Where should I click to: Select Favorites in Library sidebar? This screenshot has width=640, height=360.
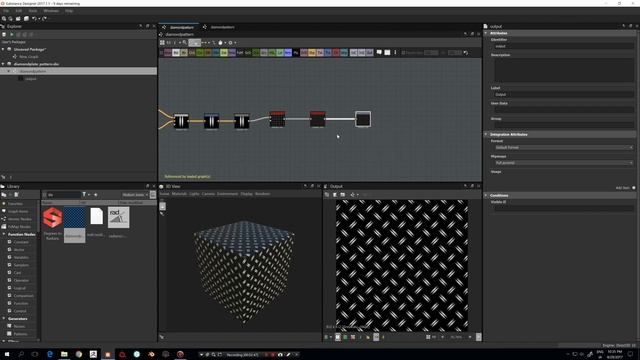pos(15,204)
